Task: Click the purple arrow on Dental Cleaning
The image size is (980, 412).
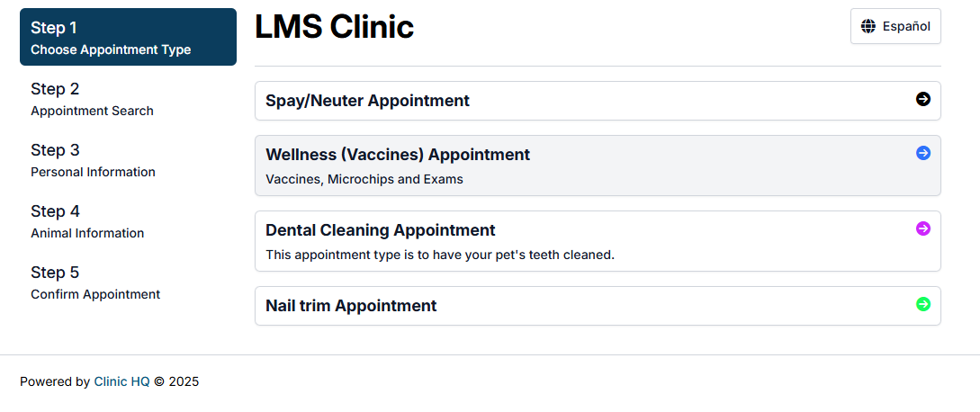Action: pos(923,228)
